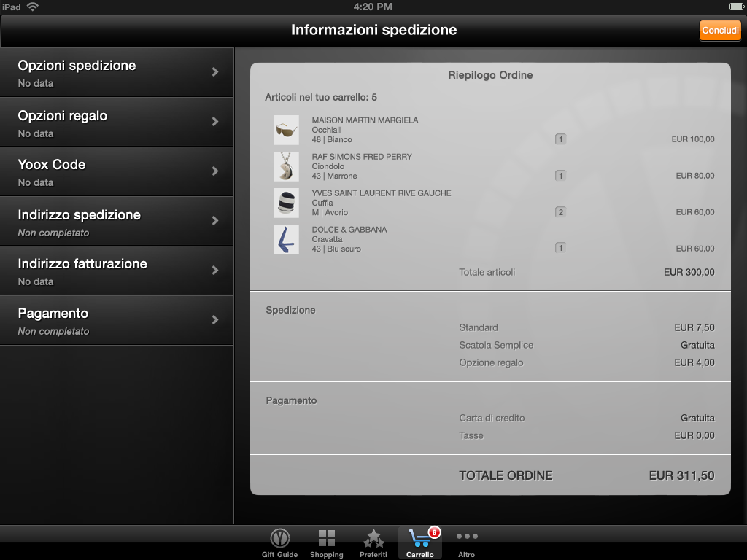Tap the 48 | Bianco size line

pyautogui.click(x=332, y=139)
